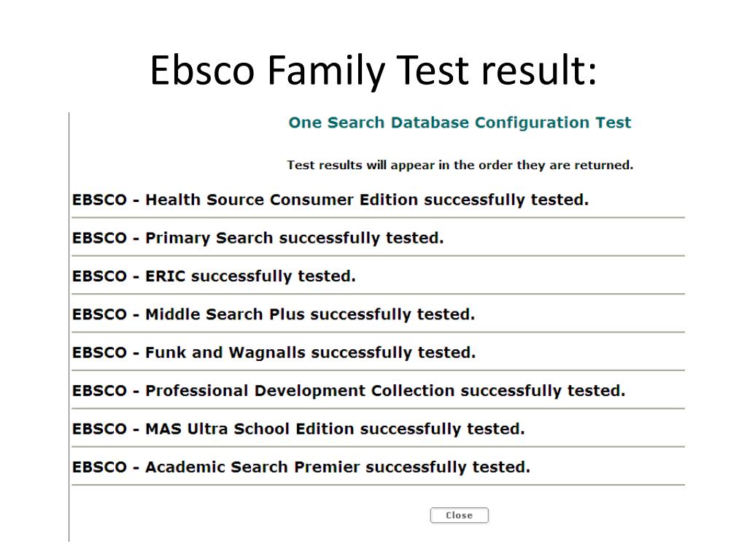
Task: Click the divider under Middle Search Plus row
Action: click(379, 332)
